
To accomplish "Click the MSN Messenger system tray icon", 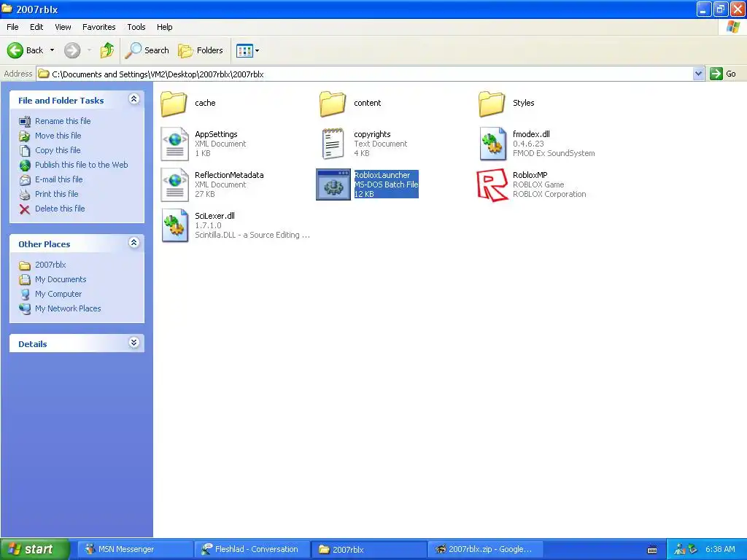I will coord(680,550).
